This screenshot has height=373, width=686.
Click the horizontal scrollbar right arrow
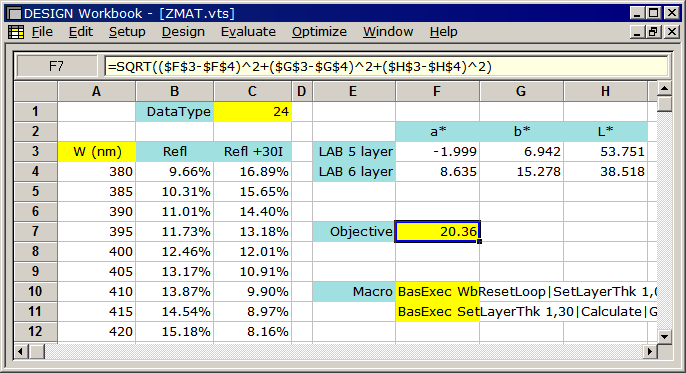pos(650,351)
